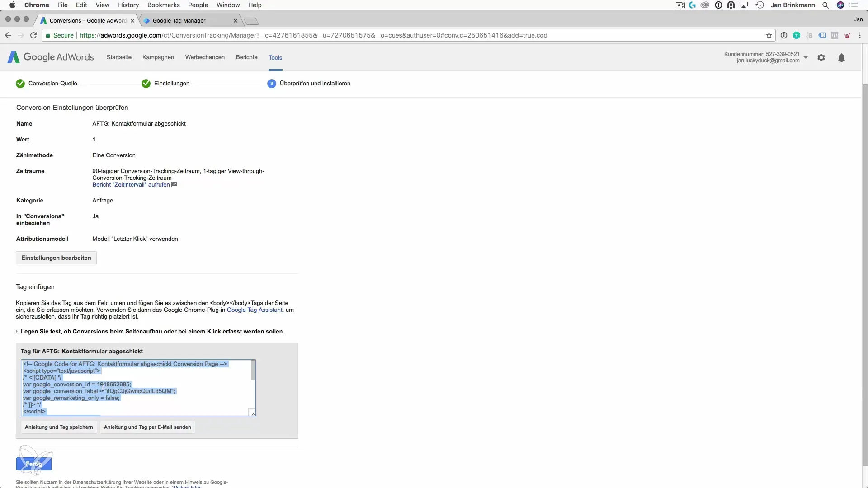Open the Chrome three-dot menu

[x=859, y=35]
